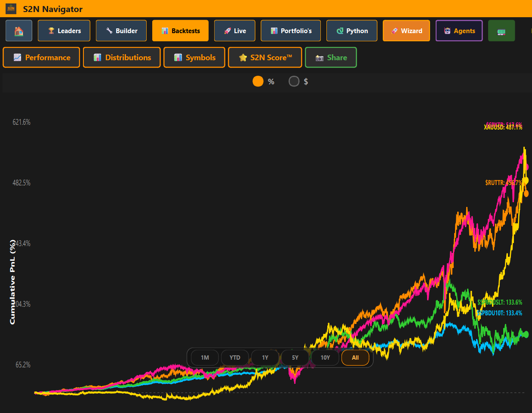Select the percent display radio button
This screenshot has width=532, height=413.
(x=258, y=81)
